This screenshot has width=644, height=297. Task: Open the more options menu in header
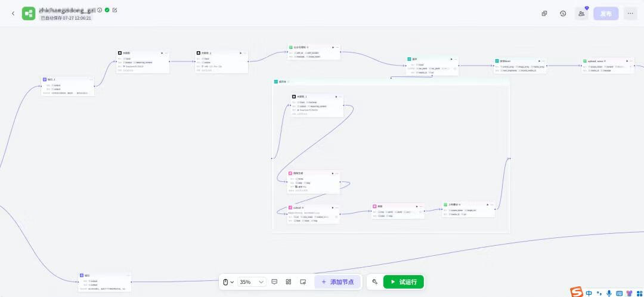[630, 13]
